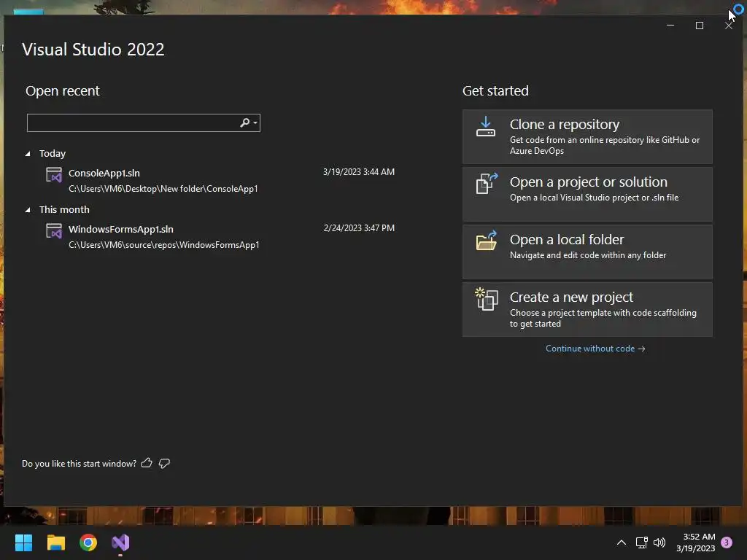Click the search magnifier icon in Open recent
Screen dimensions: 747x560
coord(244,122)
